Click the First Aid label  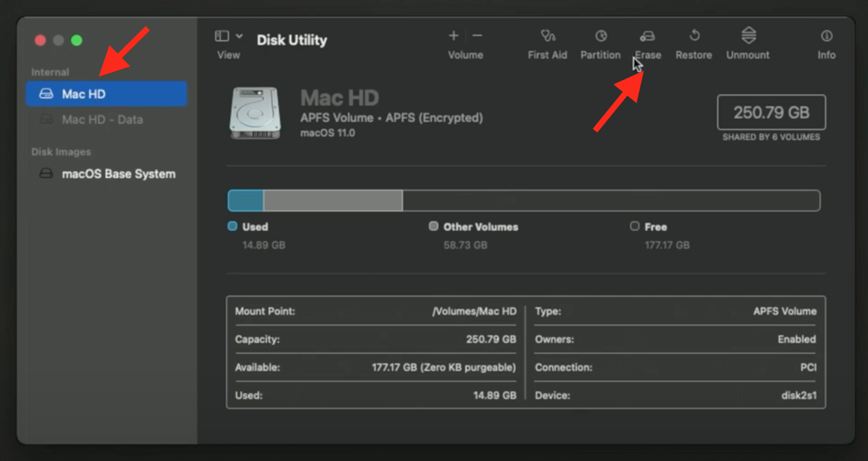coord(548,55)
